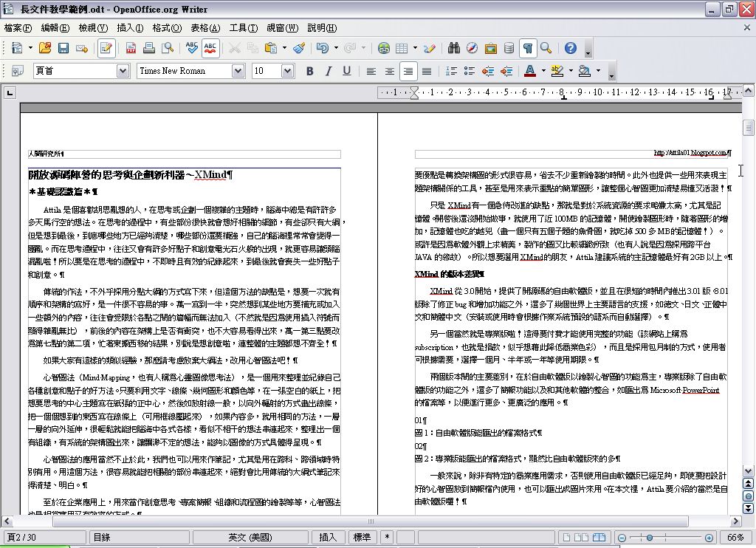756x548 pixels.
Task: Open Find & Replace binoculars icon
Action: click(x=453, y=48)
